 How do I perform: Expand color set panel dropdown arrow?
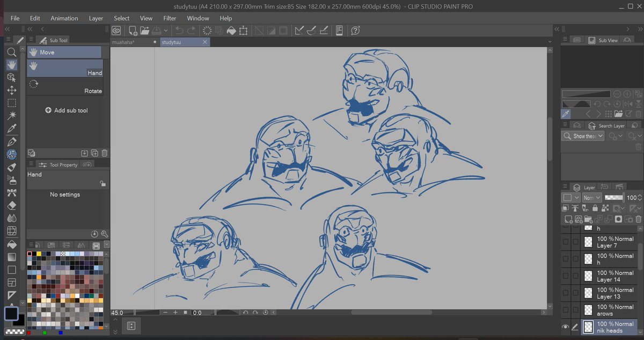pyautogui.click(x=107, y=245)
